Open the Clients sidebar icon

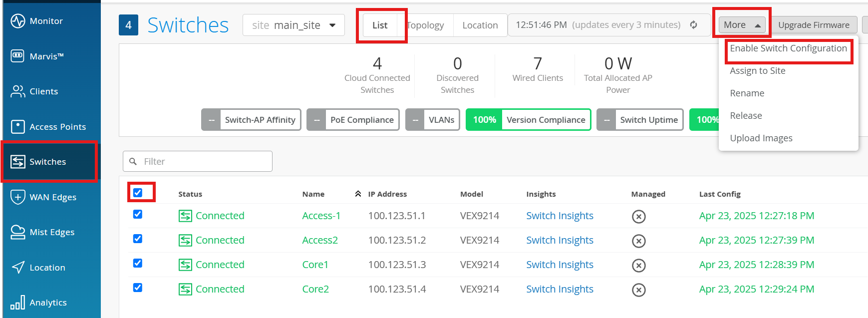click(x=18, y=91)
